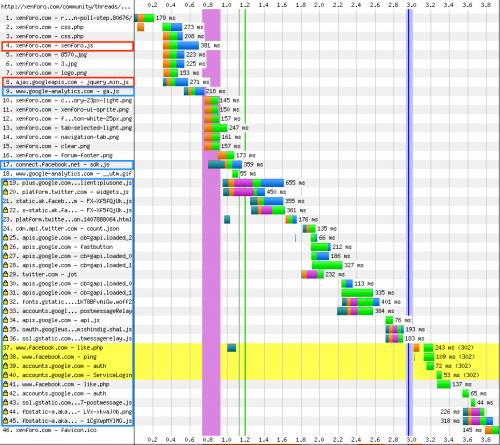This screenshot has width=500, height=445.
Task: Click the lock icon for twitter.com jot
Action: point(5,274)
